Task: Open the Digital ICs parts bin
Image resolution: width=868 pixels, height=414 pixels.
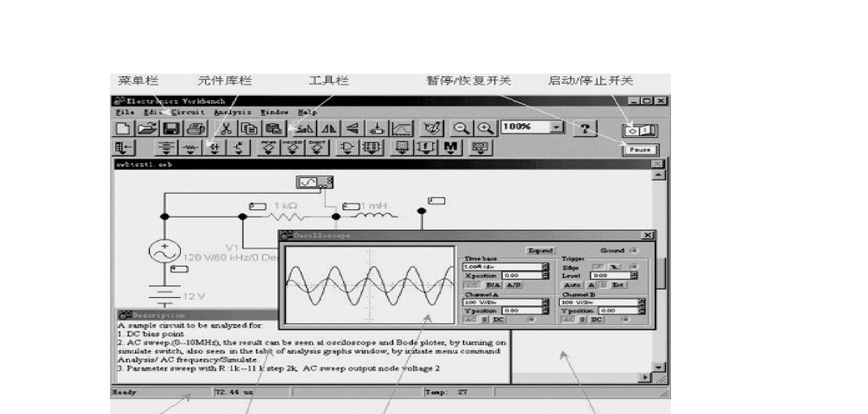Action: tap(317, 148)
